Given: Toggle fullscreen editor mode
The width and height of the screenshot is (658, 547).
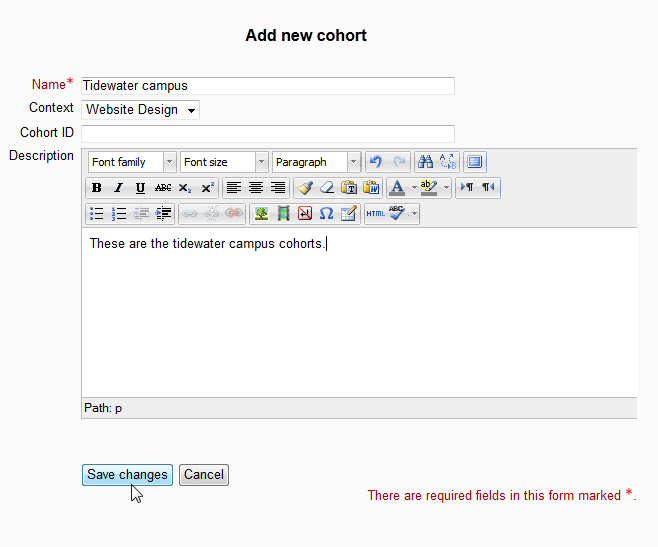Looking at the screenshot, I should 475,162.
